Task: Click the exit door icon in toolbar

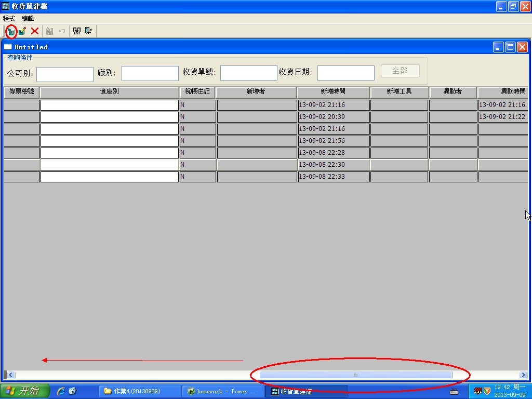Action: pyautogui.click(x=88, y=31)
